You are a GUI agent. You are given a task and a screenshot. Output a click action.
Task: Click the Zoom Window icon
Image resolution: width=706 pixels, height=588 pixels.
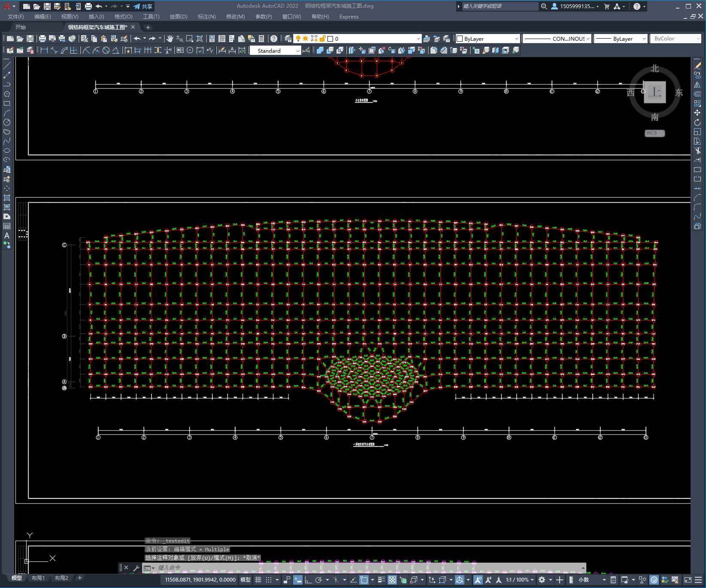[x=190, y=39]
